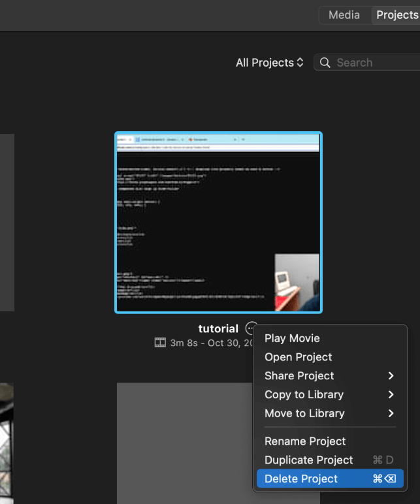Click the magnifying glass search icon

[x=325, y=63]
